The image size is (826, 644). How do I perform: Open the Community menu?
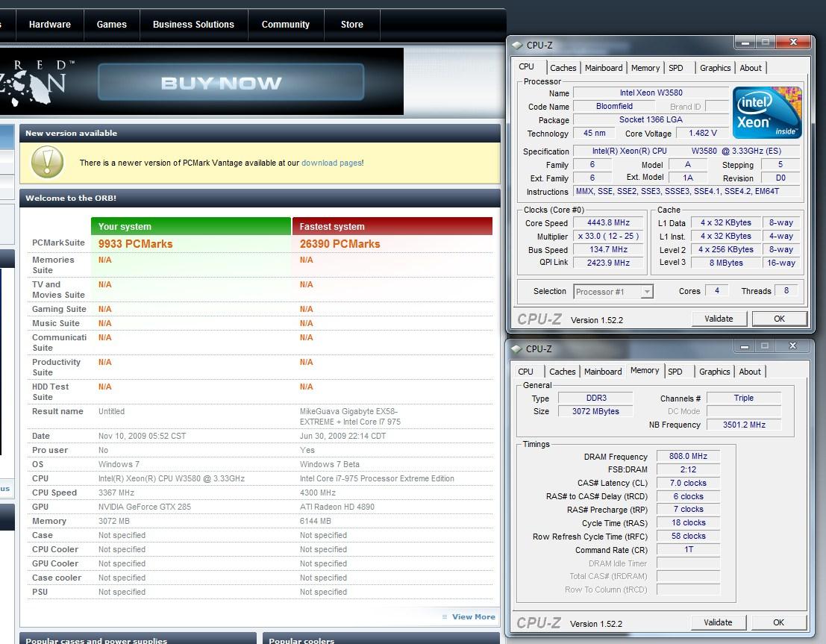tap(286, 24)
